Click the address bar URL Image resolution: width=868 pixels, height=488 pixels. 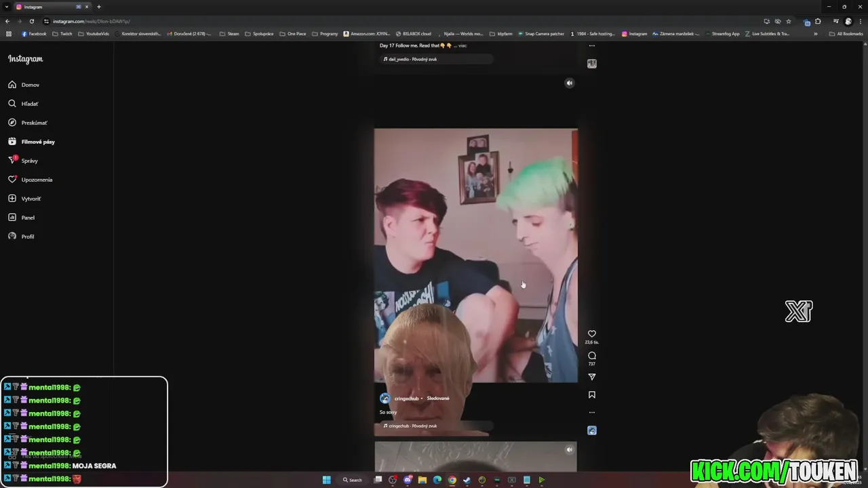[x=92, y=21]
